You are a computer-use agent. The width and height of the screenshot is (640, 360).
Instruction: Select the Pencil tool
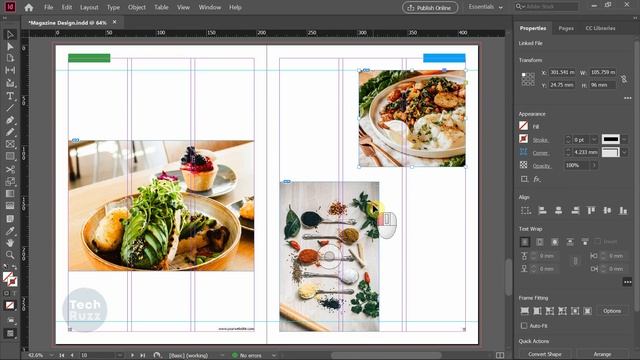[10, 132]
